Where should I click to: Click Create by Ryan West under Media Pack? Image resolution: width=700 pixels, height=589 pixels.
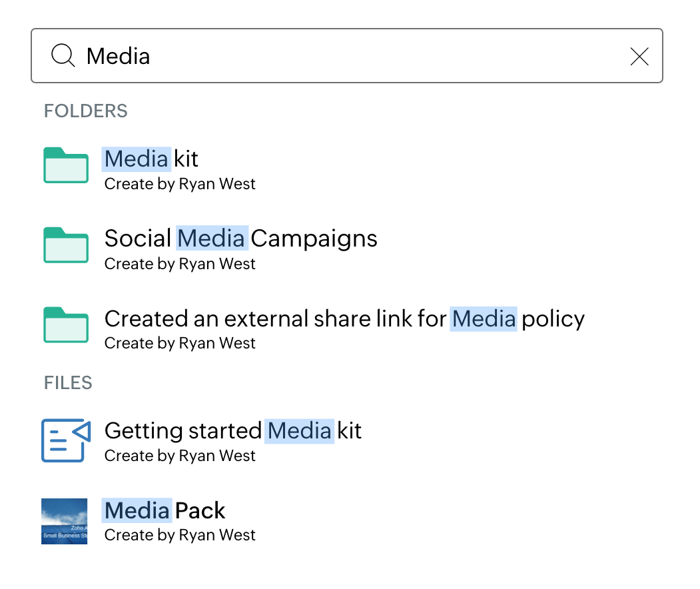tap(180, 536)
